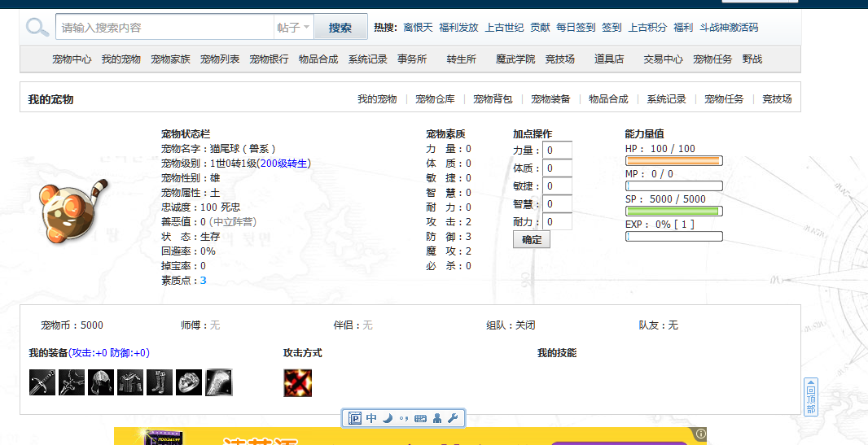Switch to 竞技场 sub-tab on the right
Screen dimensions: 868x445
coord(777,99)
